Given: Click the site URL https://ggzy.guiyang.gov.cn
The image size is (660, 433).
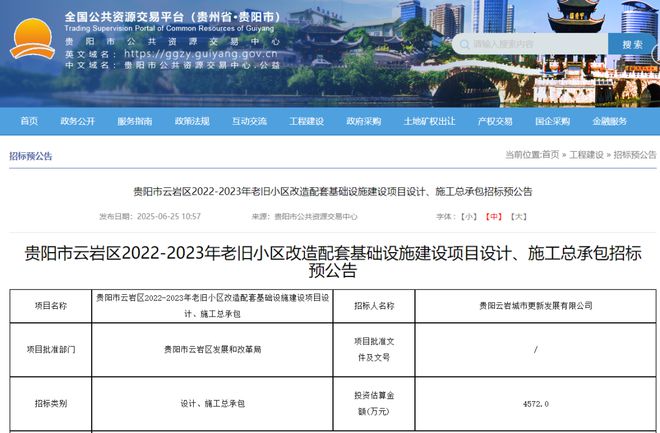Looking at the screenshot, I should click(x=201, y=54).
